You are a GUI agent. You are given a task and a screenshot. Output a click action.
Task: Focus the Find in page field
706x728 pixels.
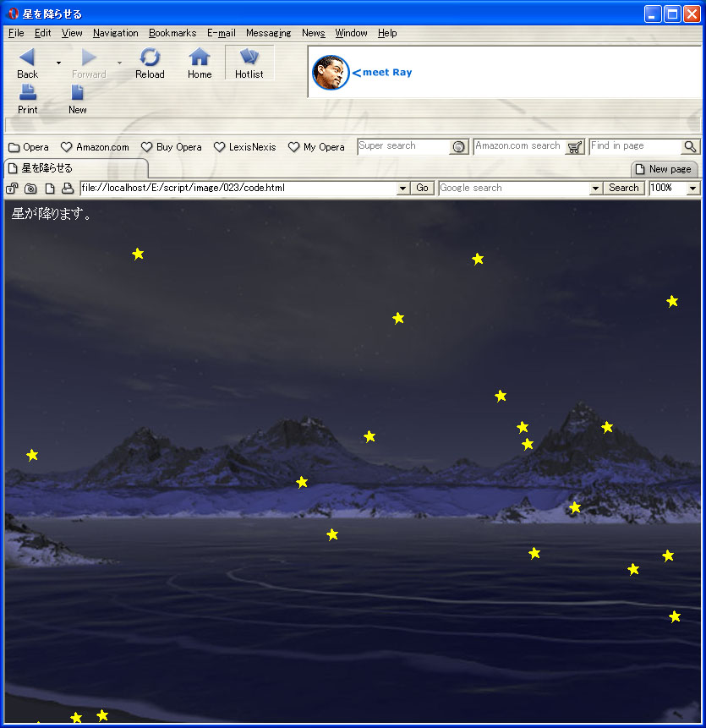coord(636,146)
